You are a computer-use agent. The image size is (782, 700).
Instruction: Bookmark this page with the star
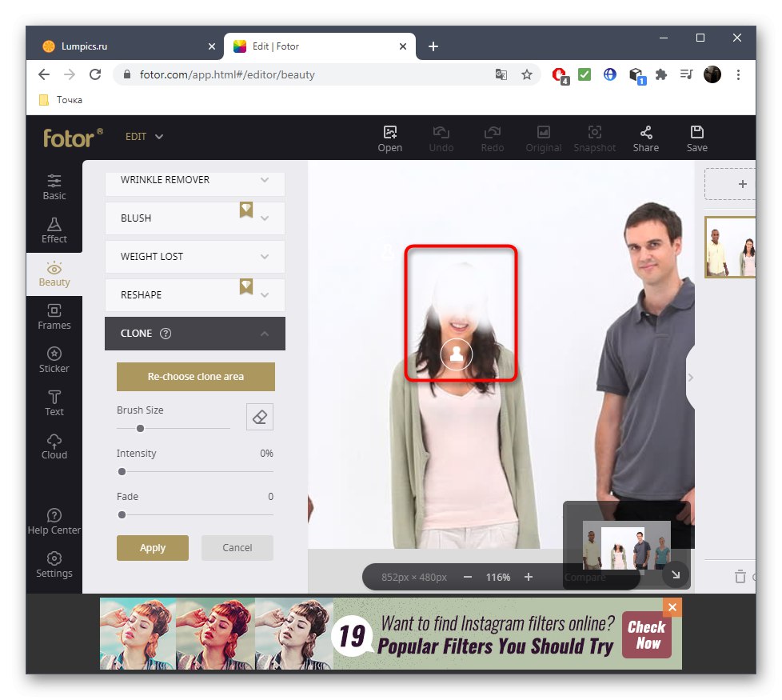527,74
